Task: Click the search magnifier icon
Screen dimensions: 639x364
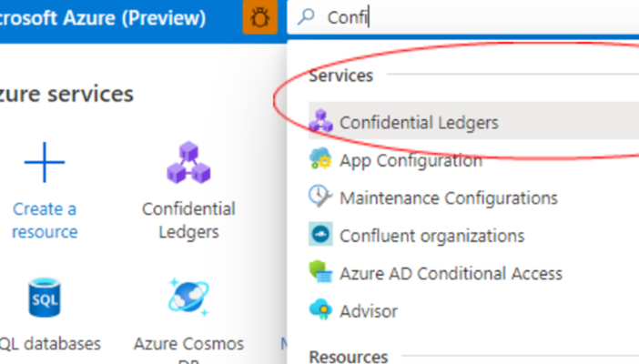Action: (x=306, y=16)
